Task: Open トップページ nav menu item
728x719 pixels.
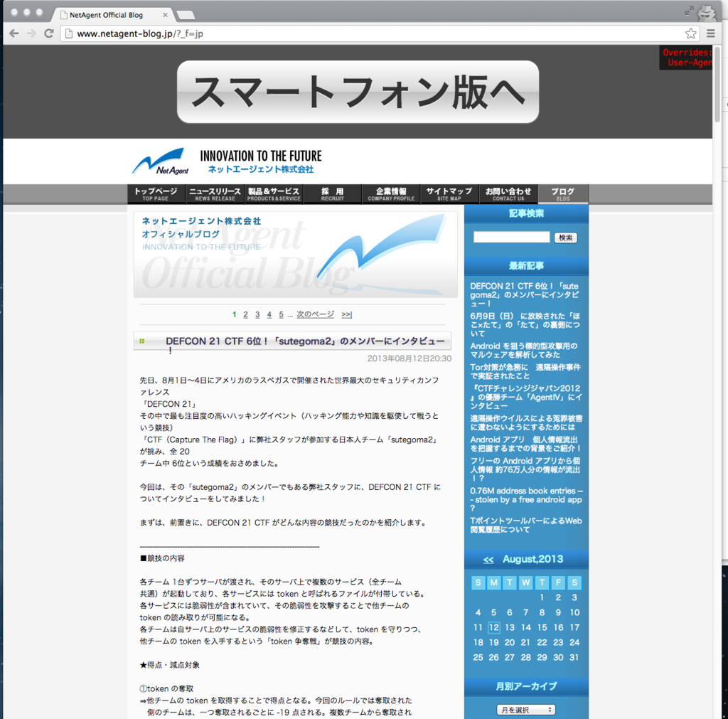Action: coord(156,193)
